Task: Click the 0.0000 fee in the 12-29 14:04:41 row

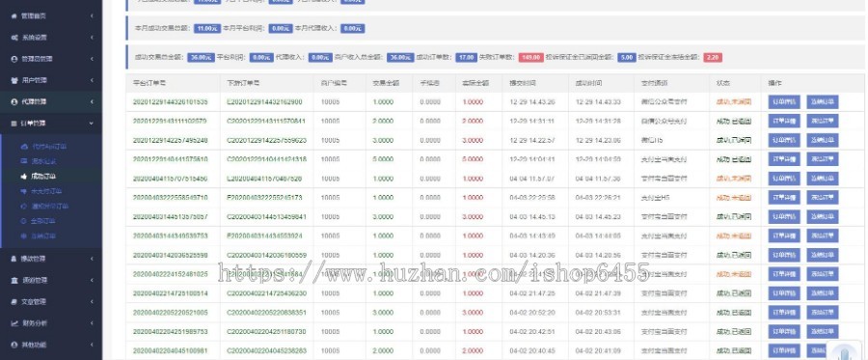Action: (430, 159)
